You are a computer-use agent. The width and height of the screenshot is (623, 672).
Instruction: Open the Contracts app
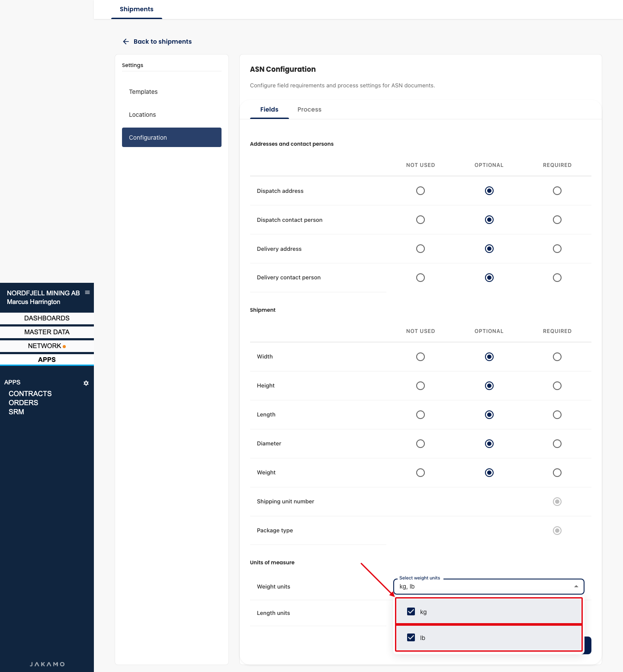click(x=30, y=394)
